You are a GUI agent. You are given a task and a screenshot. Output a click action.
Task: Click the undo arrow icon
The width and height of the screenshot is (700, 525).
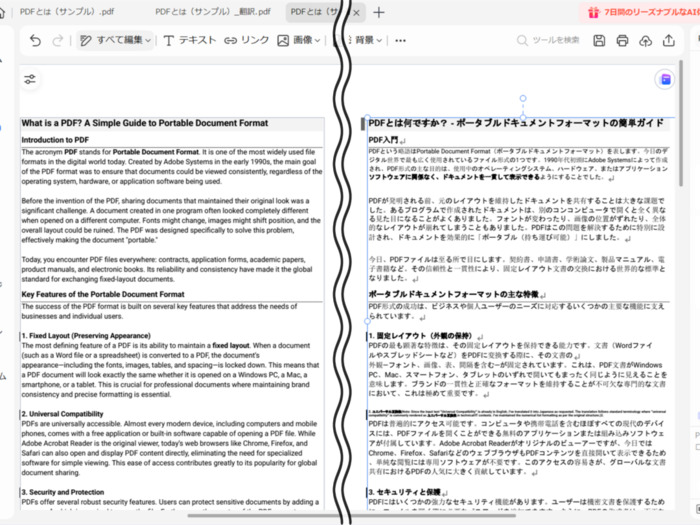click(35, 41)
